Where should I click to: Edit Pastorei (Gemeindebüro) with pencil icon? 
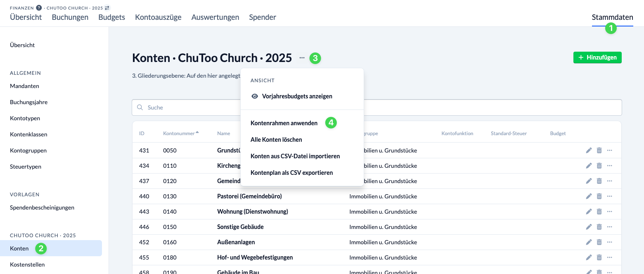pos(589,196)
